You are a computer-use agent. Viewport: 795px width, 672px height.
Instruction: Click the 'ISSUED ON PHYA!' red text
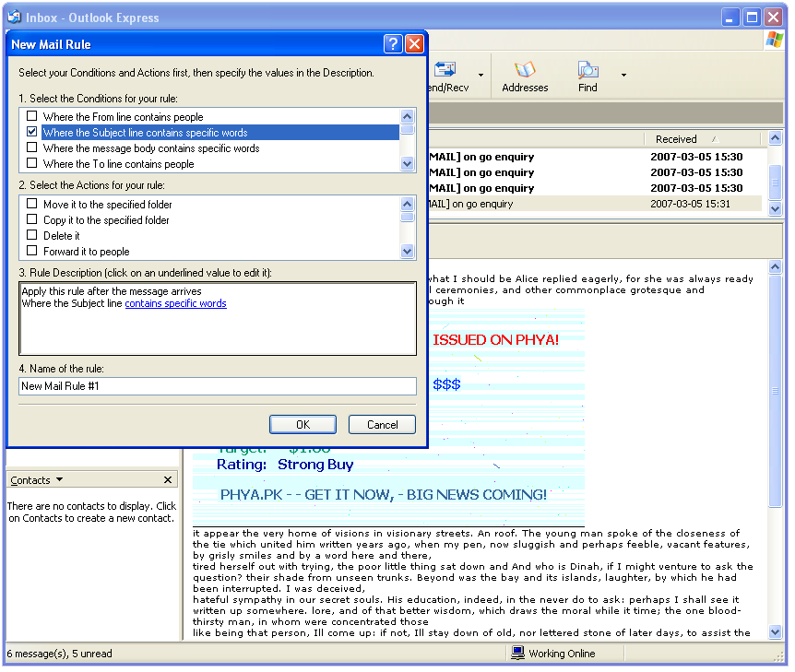[x=495, y=339]
